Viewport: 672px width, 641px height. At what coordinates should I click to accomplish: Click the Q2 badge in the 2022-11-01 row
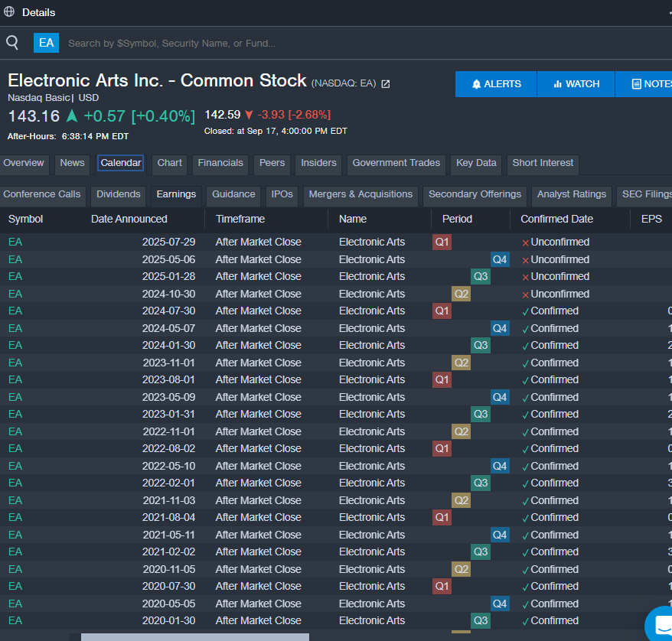pos(462,431)
